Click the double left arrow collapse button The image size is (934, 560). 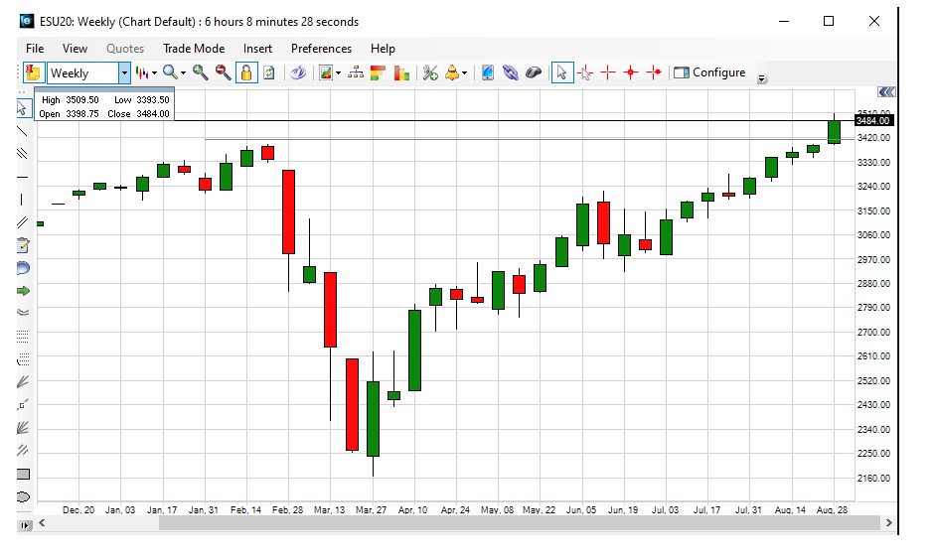886,92
